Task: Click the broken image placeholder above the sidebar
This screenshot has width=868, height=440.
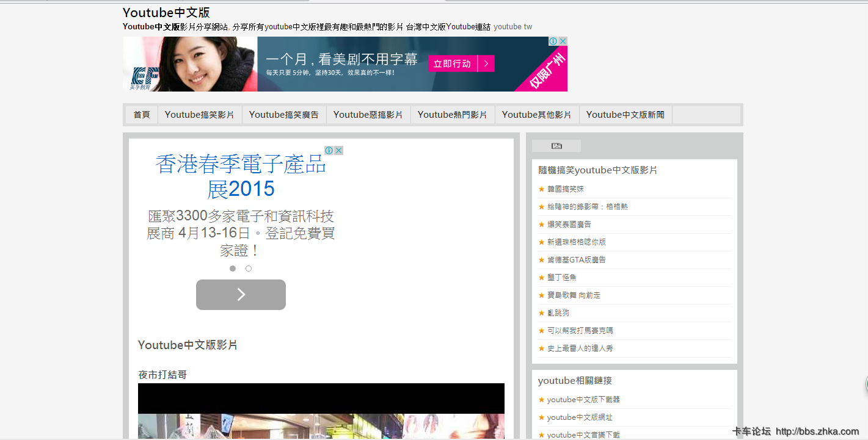Action: 556,146
